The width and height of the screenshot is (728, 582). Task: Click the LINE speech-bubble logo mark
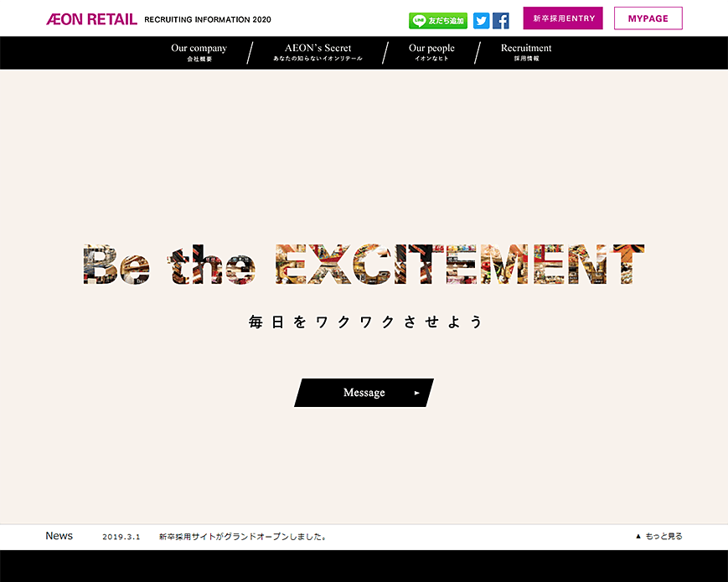tap(419, 20)
